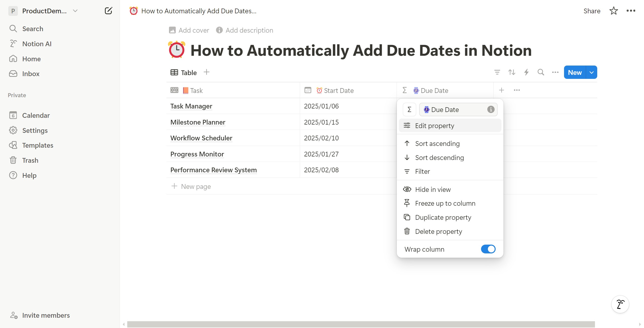Screen dimensions: 644x328
Task: Click the Due Date column header
Action: click(445, 90)
